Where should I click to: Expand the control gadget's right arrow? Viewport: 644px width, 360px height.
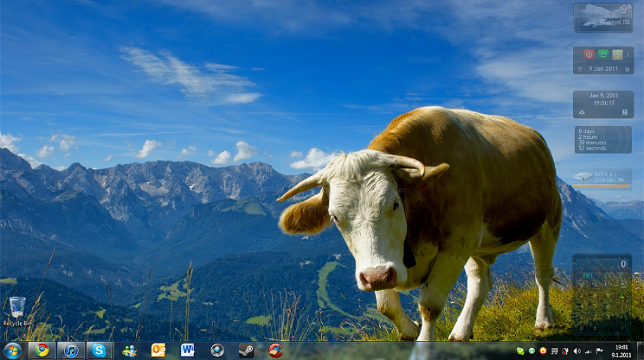pos(628,55)
